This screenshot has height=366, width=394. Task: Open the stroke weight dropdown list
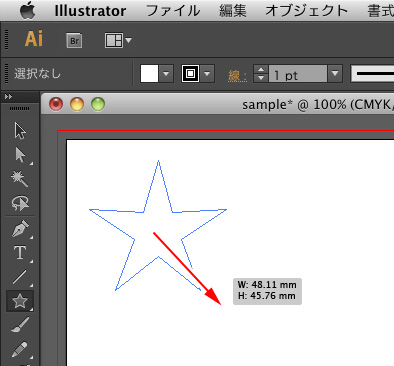point(335,74)
